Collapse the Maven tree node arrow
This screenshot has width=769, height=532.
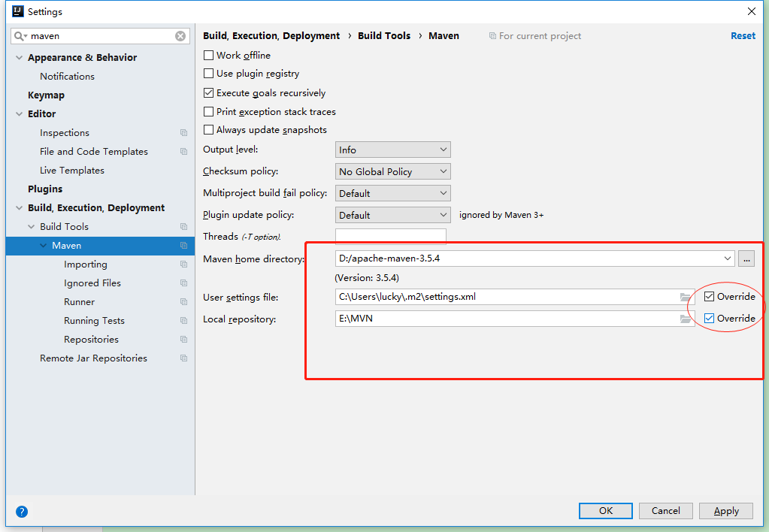44,245
